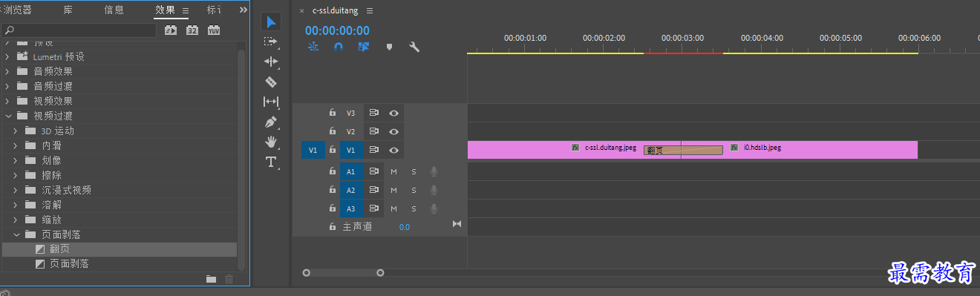Switch to the 库 tab
This screenshot has width=980, height=296.
(68, 10)
